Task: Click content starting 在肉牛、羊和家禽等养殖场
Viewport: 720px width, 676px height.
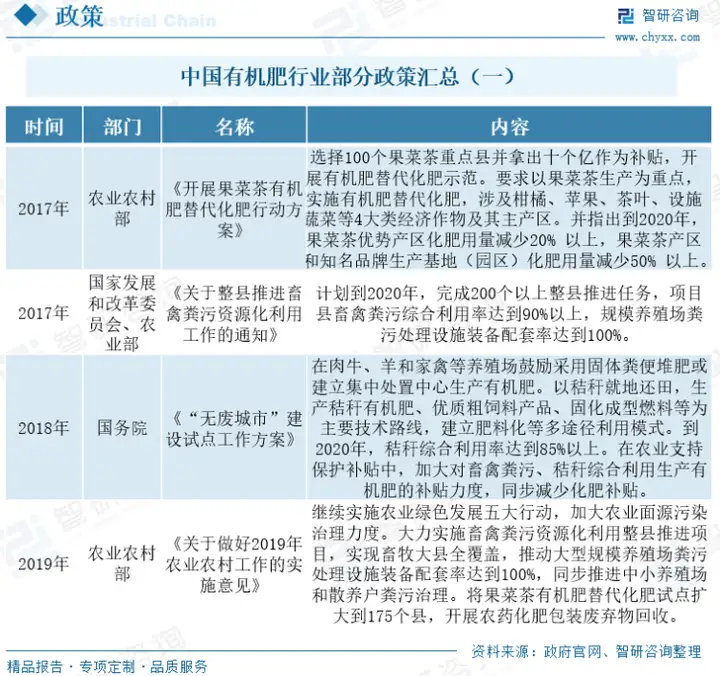Action: (509, 428)
